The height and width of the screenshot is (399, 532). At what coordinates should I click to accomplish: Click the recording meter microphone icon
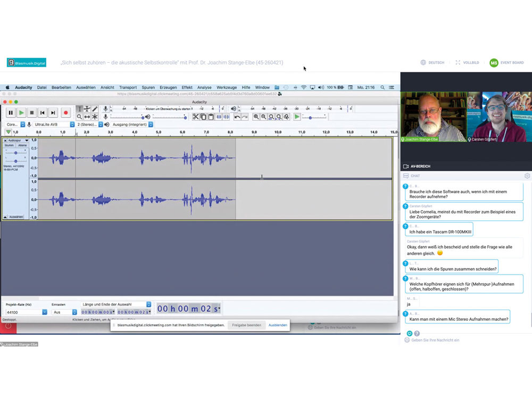[x=105, y=109]
